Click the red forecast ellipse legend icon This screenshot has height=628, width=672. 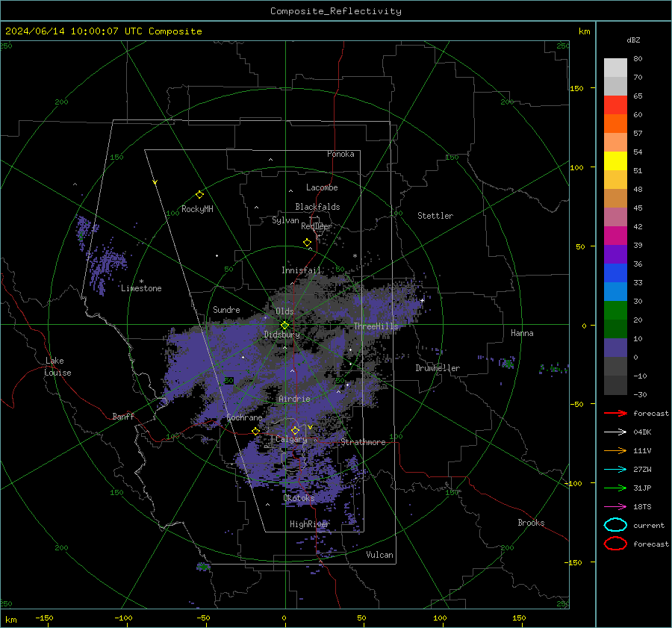[615, 544]
